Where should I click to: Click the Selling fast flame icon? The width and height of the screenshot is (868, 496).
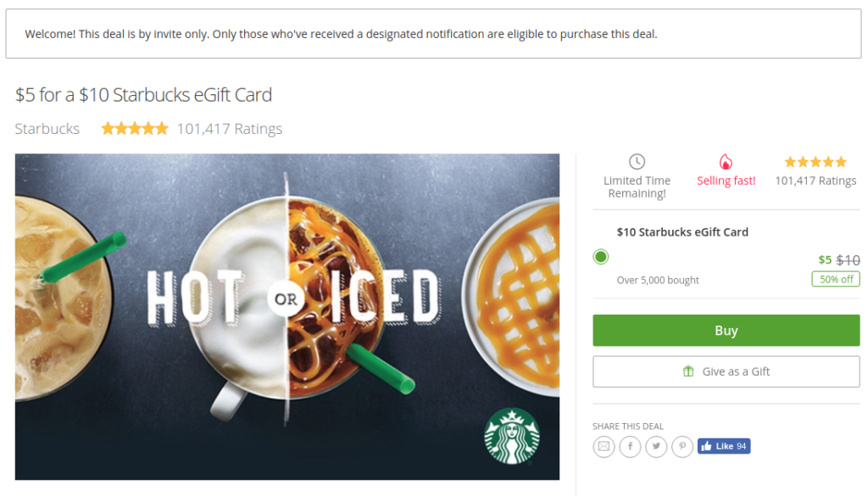(x=726, y=161)
